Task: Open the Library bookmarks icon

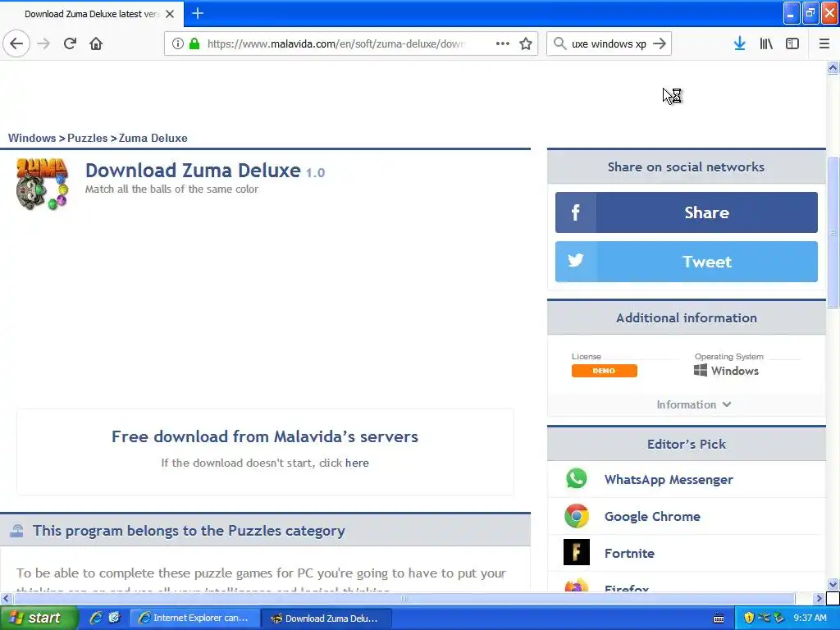Action: tap(766, 43)
